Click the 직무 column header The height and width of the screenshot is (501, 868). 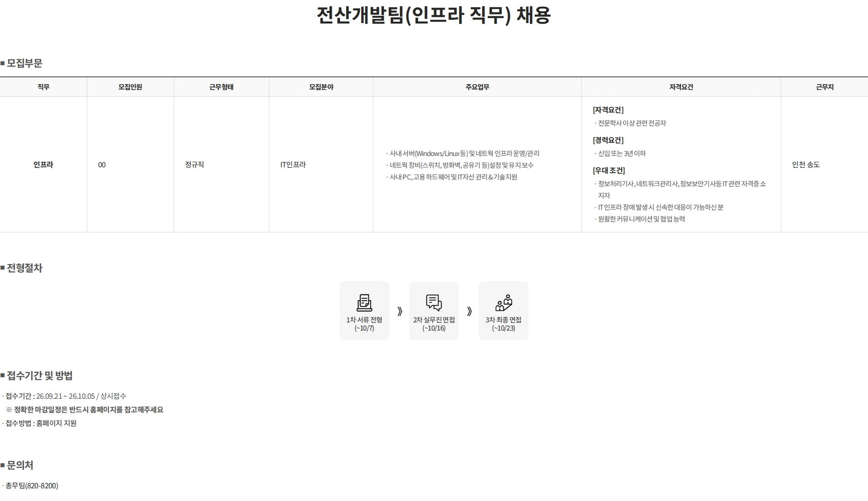click(x=43, y=87)
